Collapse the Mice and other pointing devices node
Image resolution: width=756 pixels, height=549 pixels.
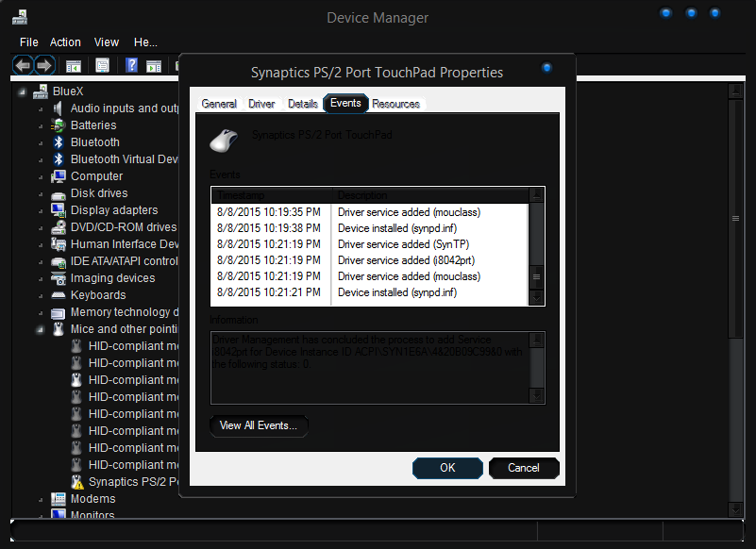click(41, 329)
